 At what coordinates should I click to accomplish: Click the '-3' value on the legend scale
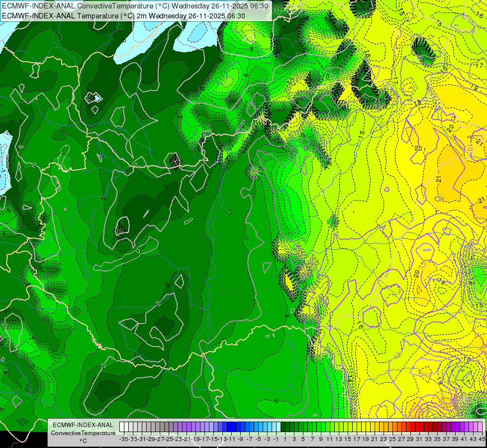click(268, 439)
